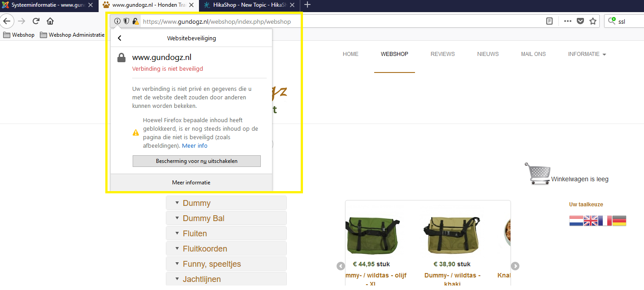
Task: Switch to HikaShop New Topic tab
Action: coord(250,5)
